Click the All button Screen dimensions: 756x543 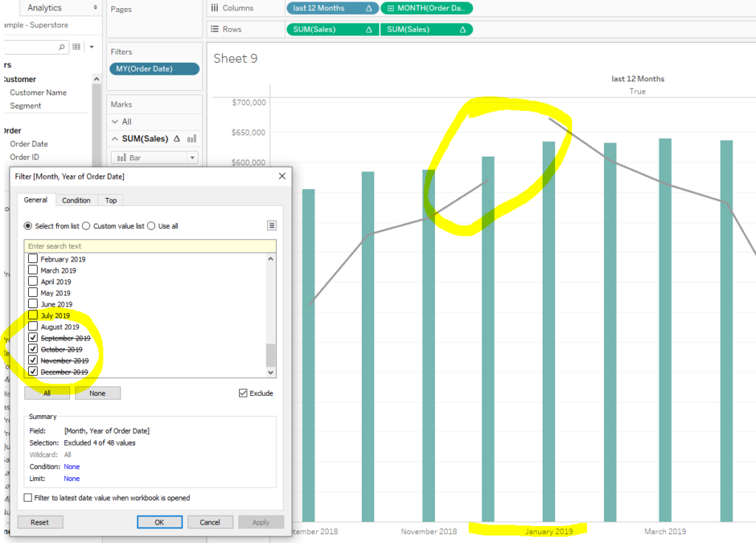click(47, 393)
